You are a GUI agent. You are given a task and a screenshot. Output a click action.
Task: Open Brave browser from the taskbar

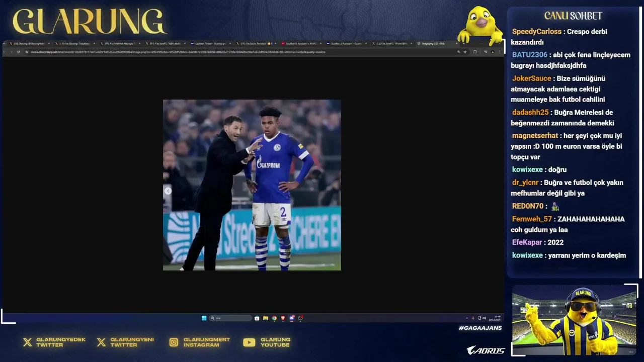[283, 318]
